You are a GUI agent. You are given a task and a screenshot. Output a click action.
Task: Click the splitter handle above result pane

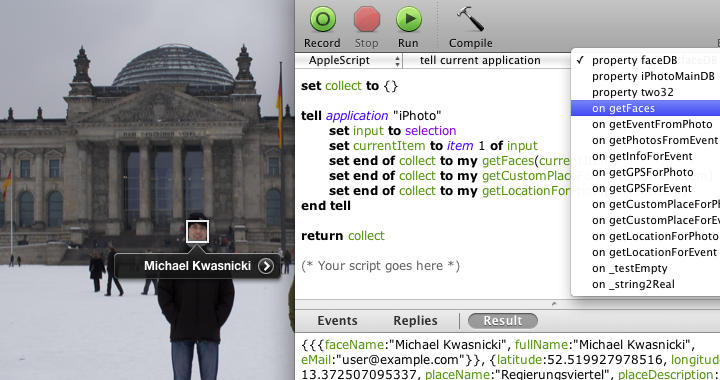(554, 304)
